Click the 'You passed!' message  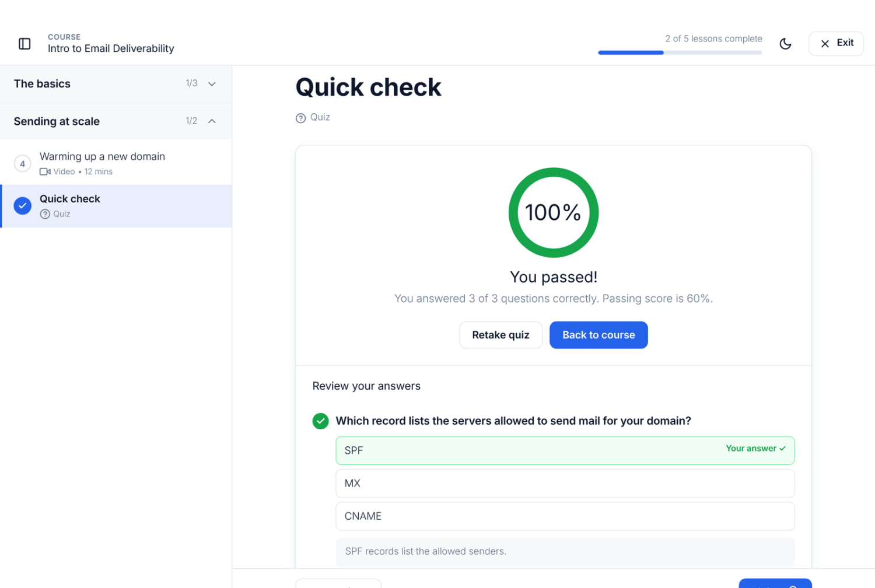point(553,277)
